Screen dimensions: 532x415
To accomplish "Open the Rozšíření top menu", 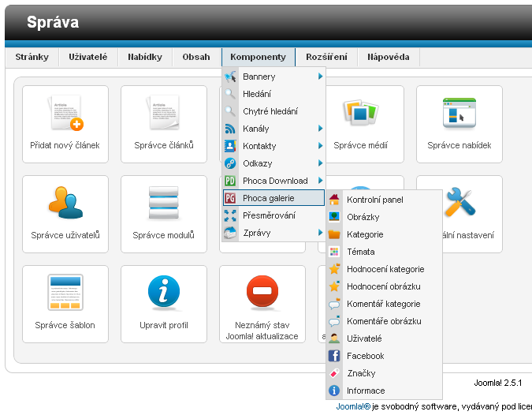I will point(326,57).
